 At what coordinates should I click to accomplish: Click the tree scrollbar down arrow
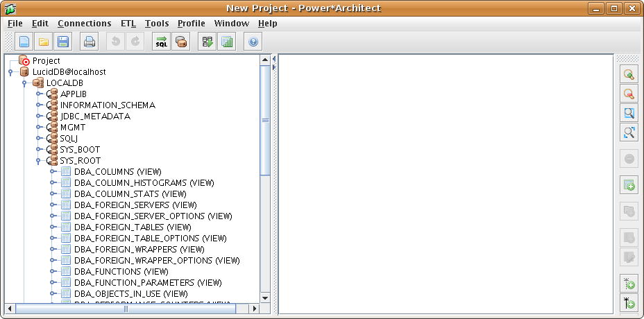(x=265, y=298)
